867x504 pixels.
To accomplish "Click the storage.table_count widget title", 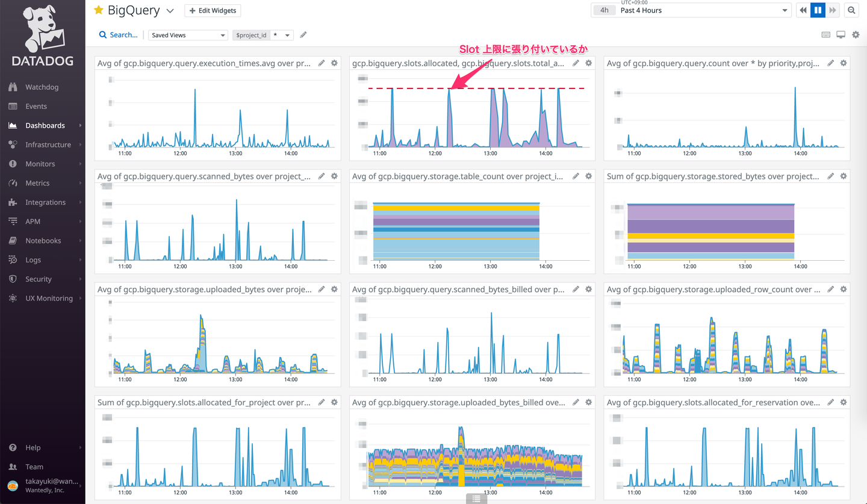I will pyautogui.click(x=459, y=176).
